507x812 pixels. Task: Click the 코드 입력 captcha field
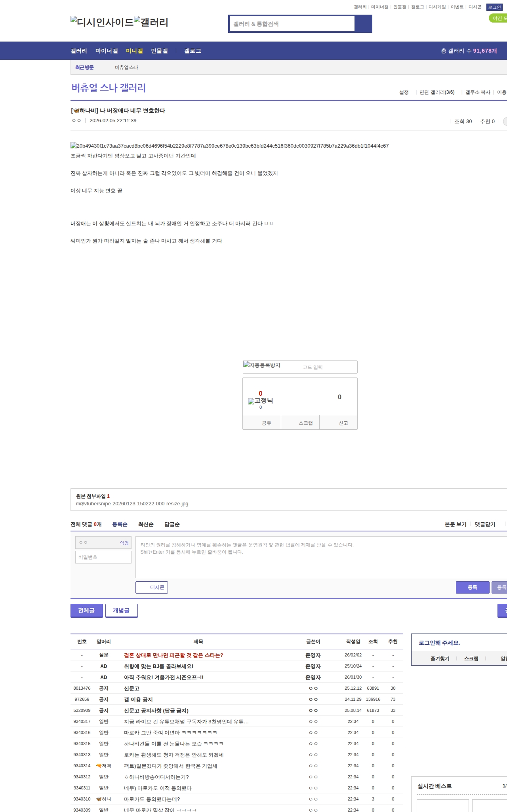tap(327, 367)
